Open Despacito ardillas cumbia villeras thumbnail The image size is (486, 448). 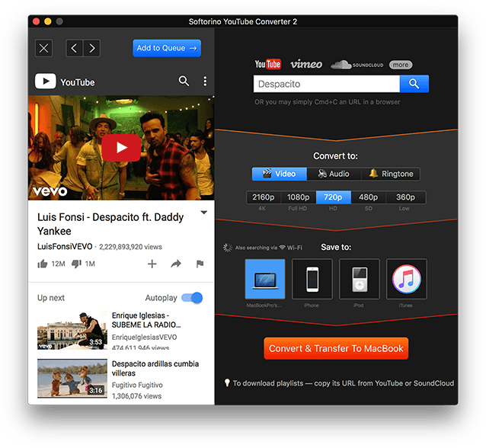[72, 379]
